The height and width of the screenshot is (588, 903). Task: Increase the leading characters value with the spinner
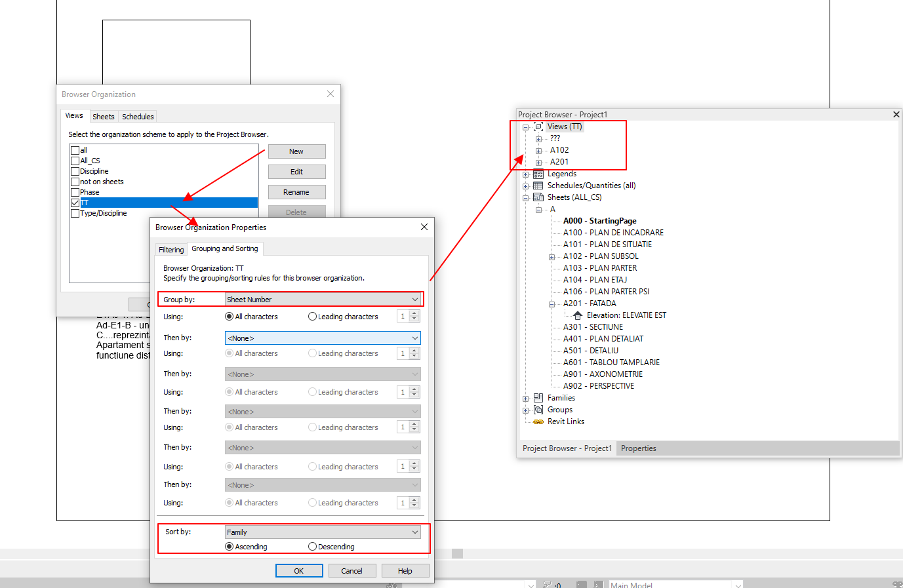coord(415,314)
